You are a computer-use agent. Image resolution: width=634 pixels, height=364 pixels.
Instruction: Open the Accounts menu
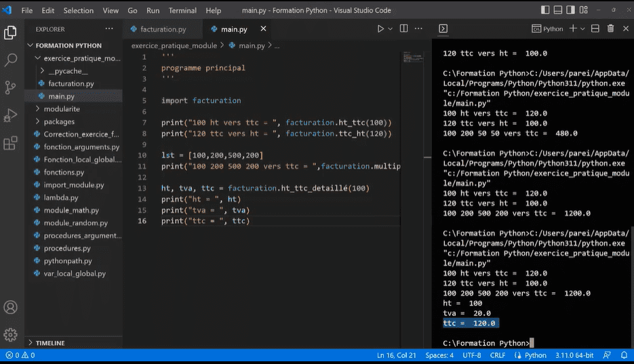[11, 308]
